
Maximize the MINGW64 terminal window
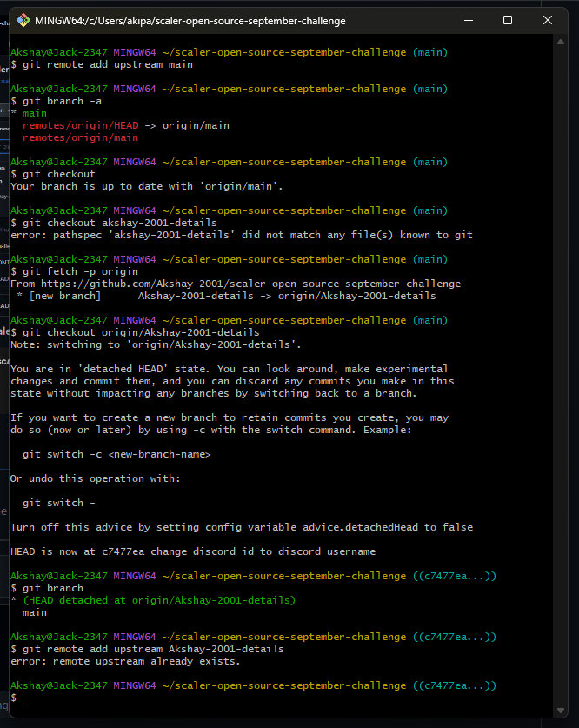pyautogui.click(x=508, y=20)
